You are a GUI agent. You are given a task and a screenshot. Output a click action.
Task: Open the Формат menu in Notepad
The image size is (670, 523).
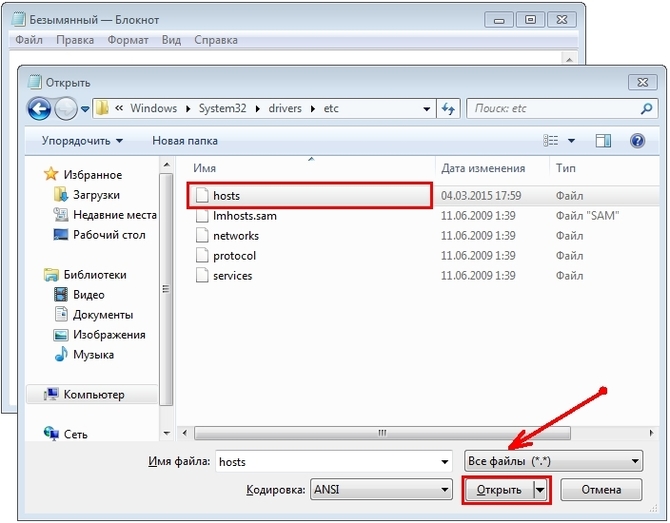(x=128, y=40)
